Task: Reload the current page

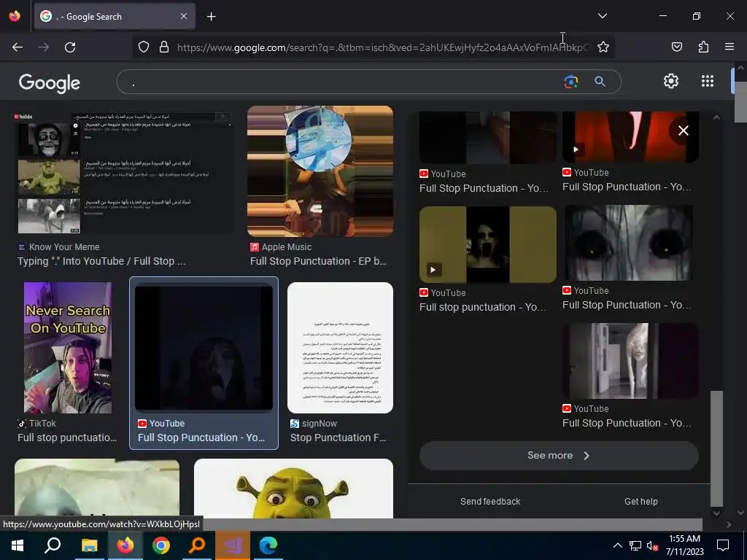Action: pos(70,47)
